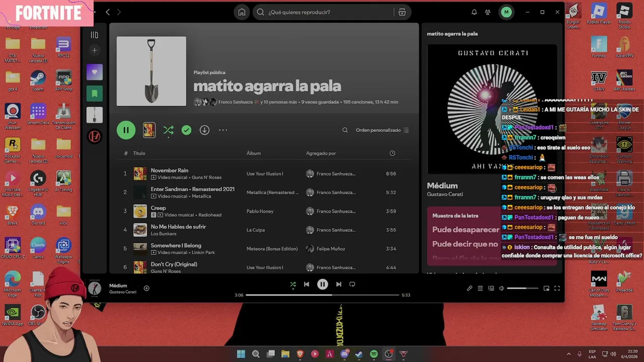Connect to a device icon
This screenshot has width=644, height=362.
tap(491, 288)
